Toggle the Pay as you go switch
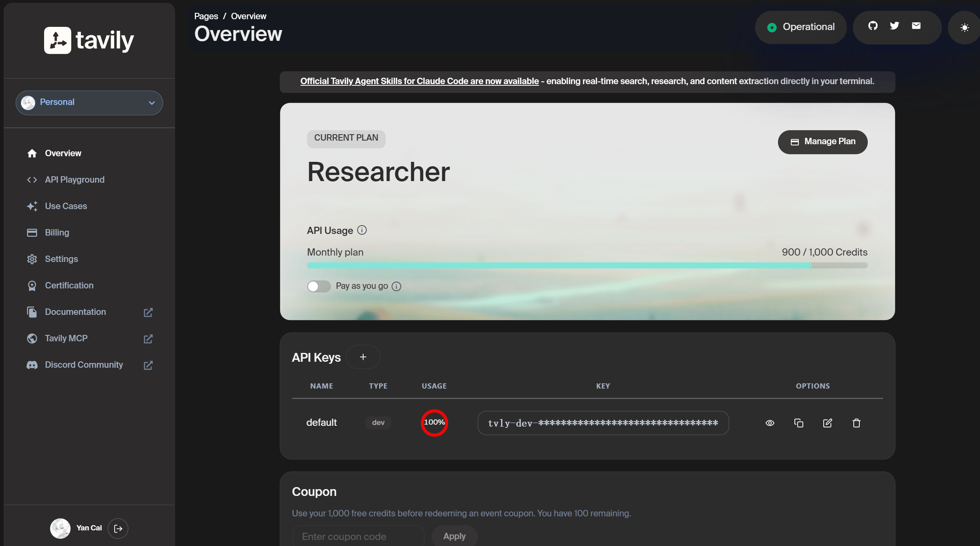Image resolution: width=980 pixels, height=546 pixels. 319,286
